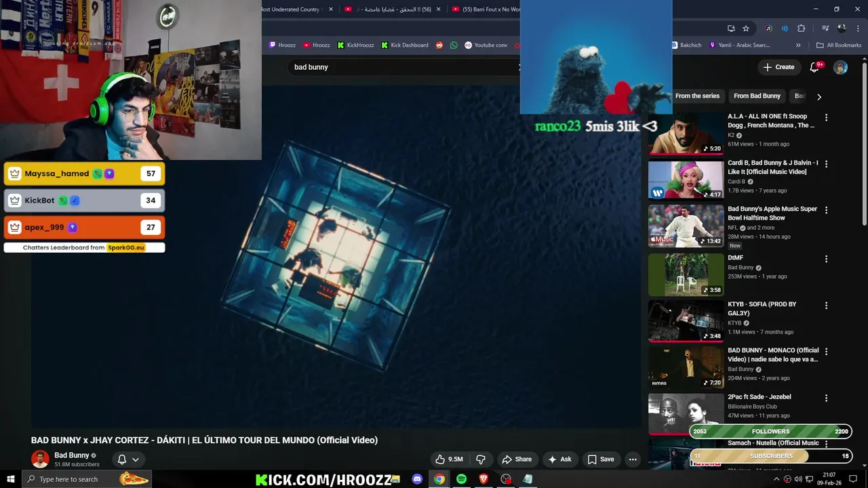Image resolution: width=868 pixels, height=488 pixels.
Task: Open Spotify from the taskbar
Action: pos(461,479)
